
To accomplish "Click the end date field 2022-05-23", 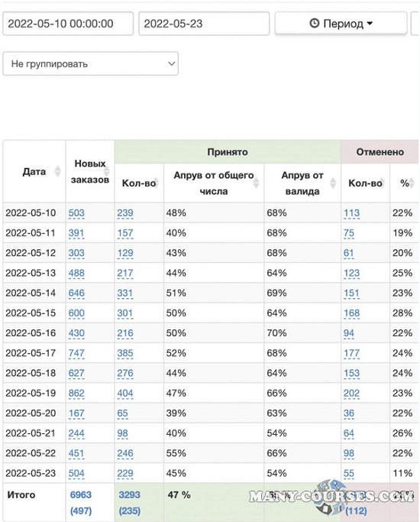I will [x=204, y=24].
